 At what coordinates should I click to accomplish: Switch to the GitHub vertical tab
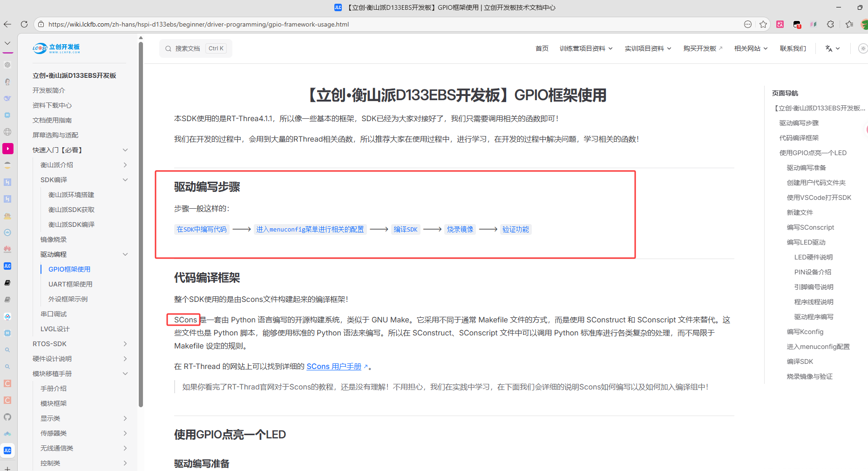click(7, 417)
